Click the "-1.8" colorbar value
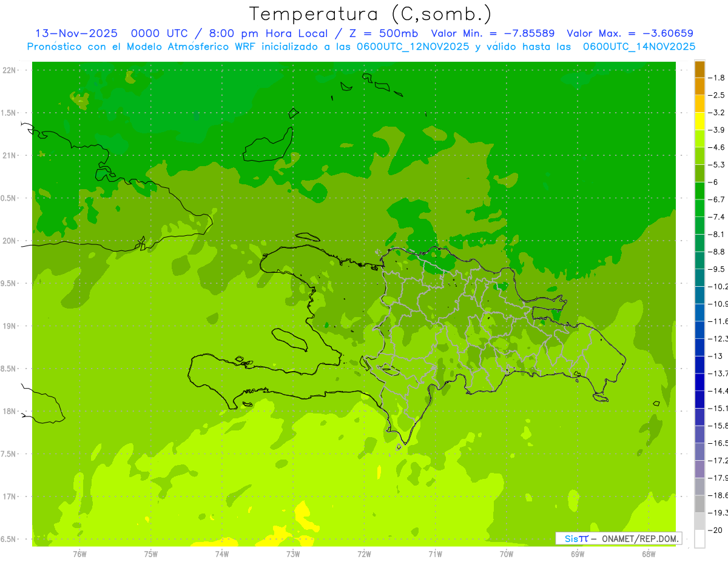The height and width of the screenshot is (562, 728). (716, 78)
